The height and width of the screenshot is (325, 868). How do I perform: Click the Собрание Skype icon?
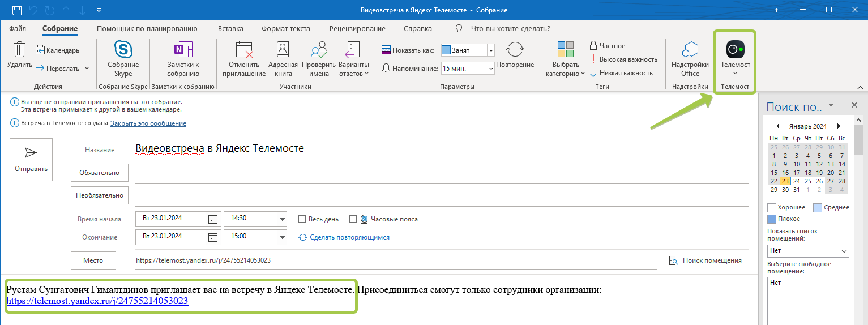[x=123, y=49]
